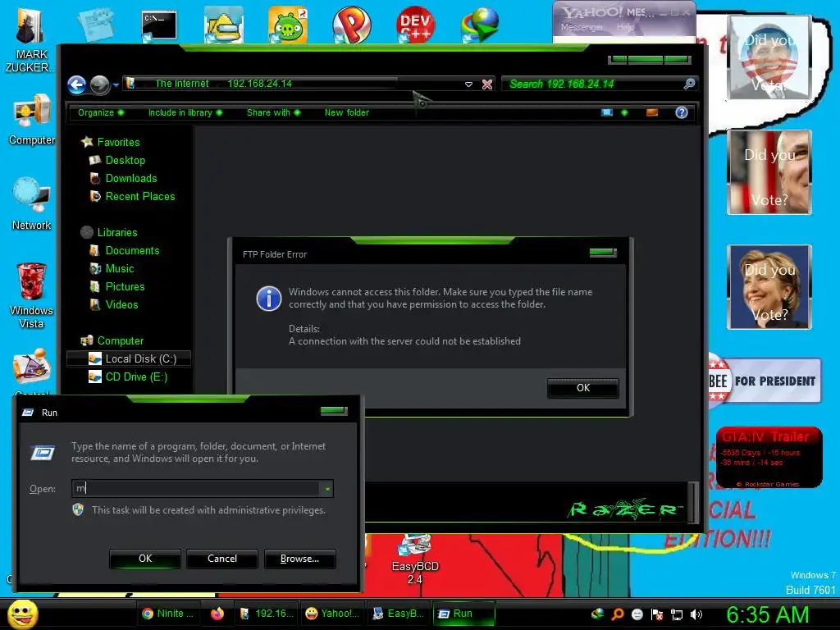Click The Internet breadcrumb in address bar
This screenshot has height=630, width=840.
click(x=181, y=84)
